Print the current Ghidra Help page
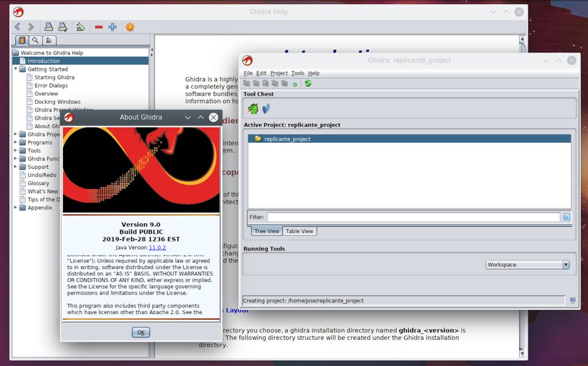Screen dimensions: 588x366 pos(49,27)
